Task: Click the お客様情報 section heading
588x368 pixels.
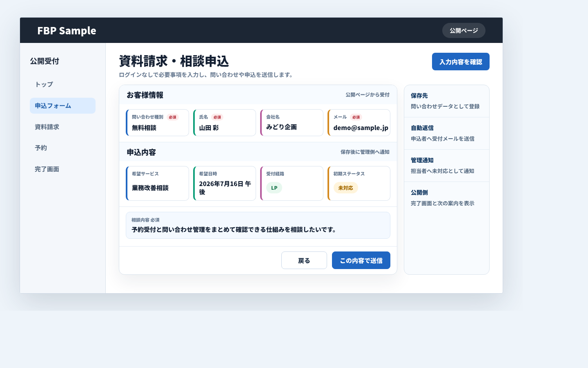Action: (x=145, y=95)
